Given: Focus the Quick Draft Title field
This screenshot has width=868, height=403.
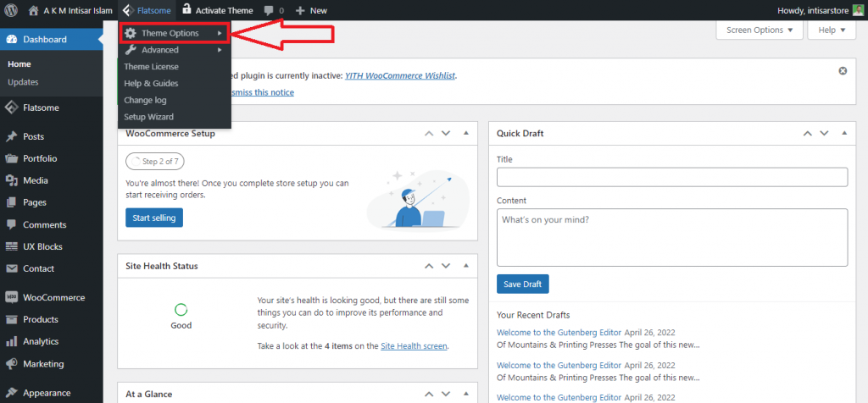Looking at the screenshot, I should [672, 177].
